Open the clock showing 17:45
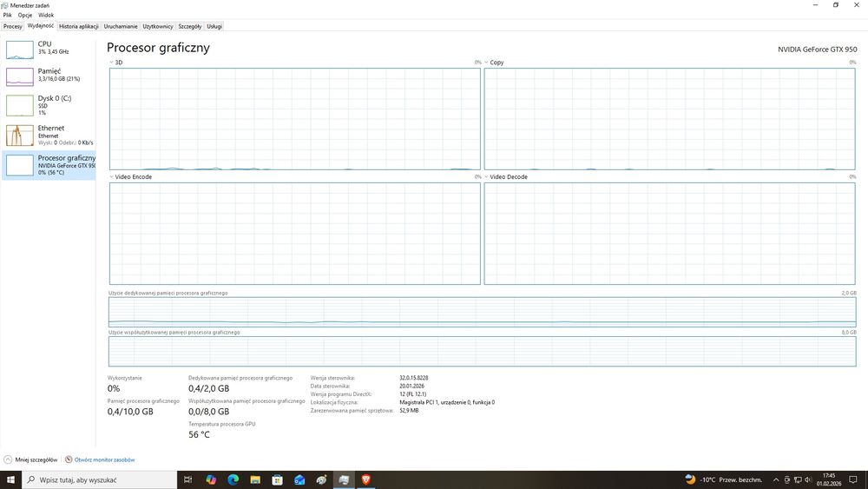This screenshot has height=489, width=868. coord(829,479)
